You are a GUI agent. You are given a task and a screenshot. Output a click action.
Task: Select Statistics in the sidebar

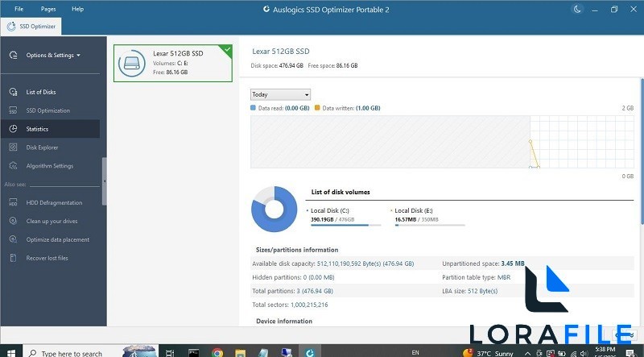pos(50,129)
